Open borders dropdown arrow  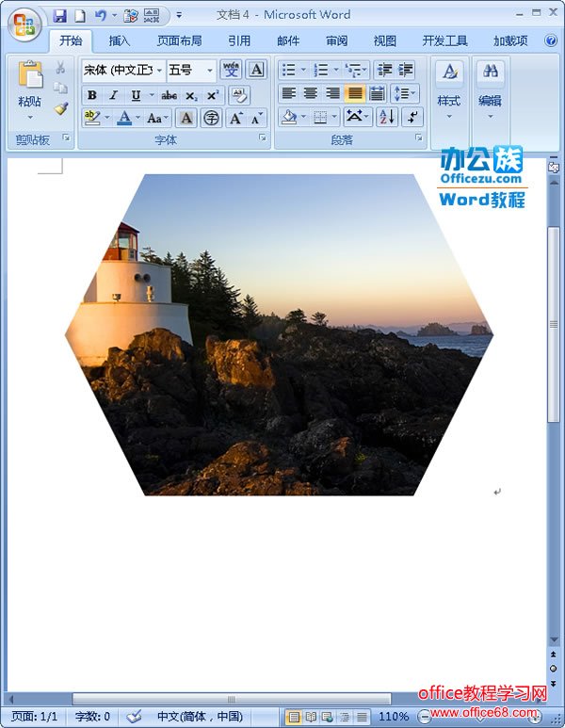(x=334, y=117)
